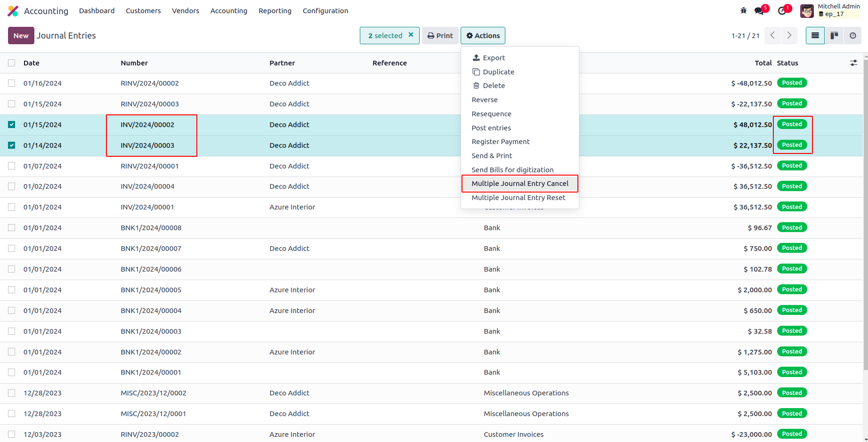Open entry BNK1/2024/00003

151,331
